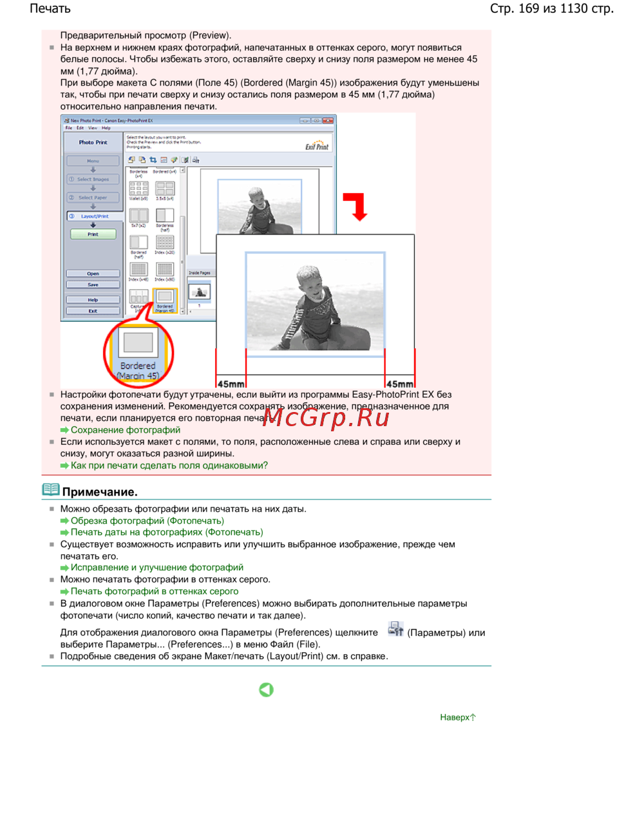Click the Preferences icon in Easy-PhotoPrint toolbar
Viewport: 644px width, 833px height.
coord(196,160)
